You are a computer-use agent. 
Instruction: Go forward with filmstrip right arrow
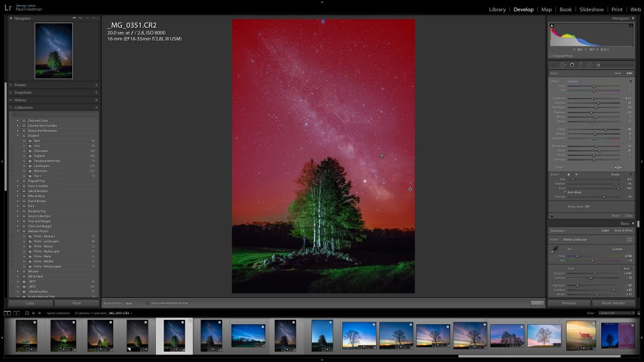pyautogui.click(x=40, y=313)
